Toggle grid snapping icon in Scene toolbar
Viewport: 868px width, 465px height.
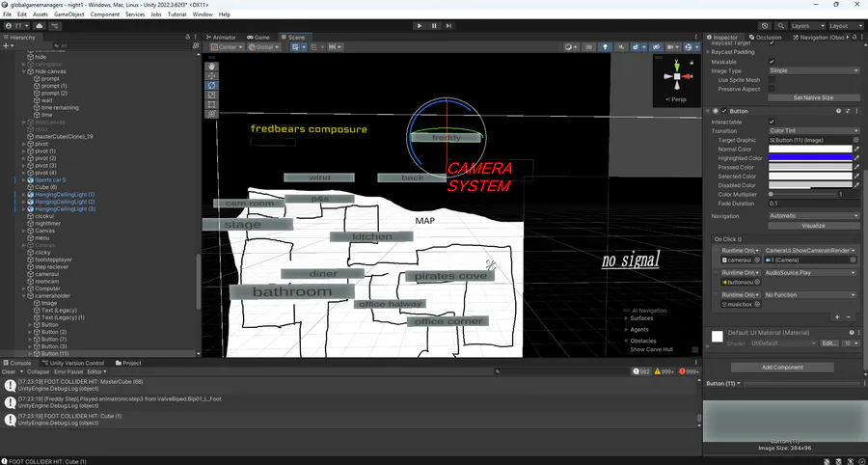[313, 47]
